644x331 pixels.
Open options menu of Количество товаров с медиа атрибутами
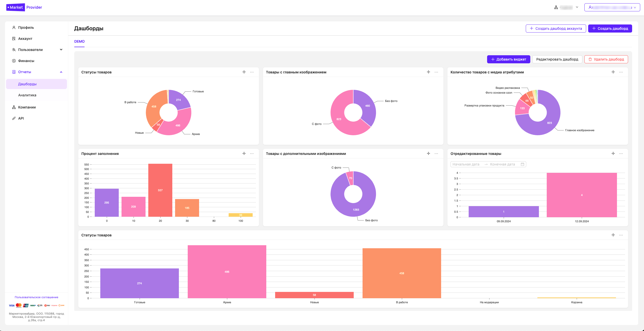621,72
